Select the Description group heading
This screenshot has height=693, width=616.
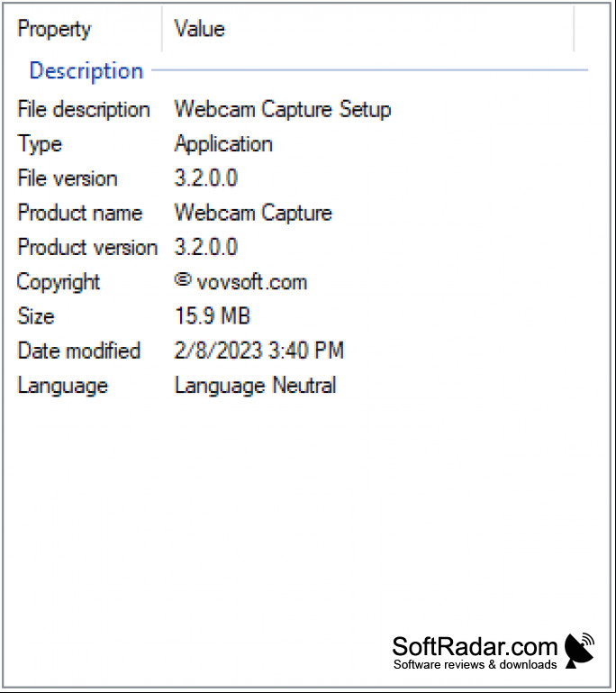86,70
